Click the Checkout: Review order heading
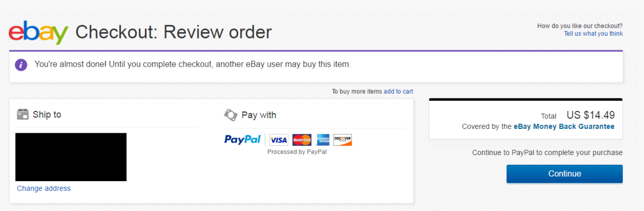Viewport: 644px width, 211px height. point(173,32)
